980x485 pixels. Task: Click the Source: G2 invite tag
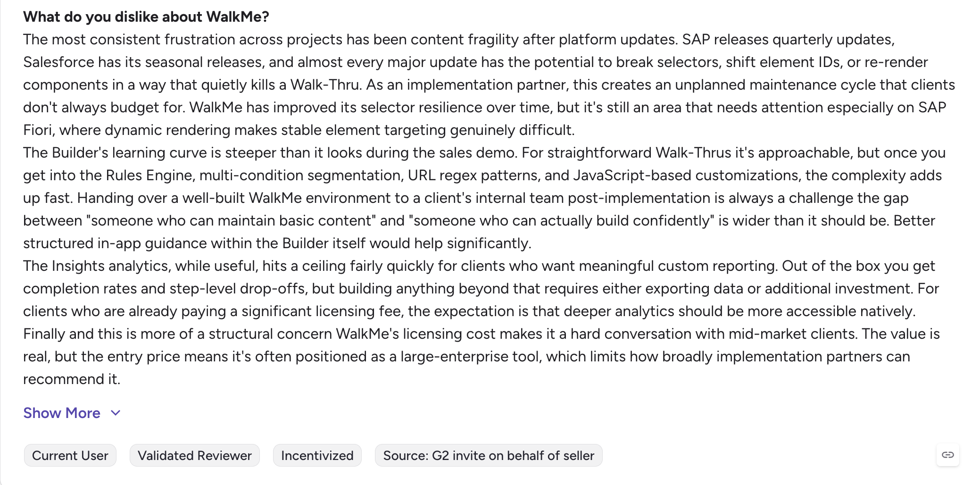489,455
